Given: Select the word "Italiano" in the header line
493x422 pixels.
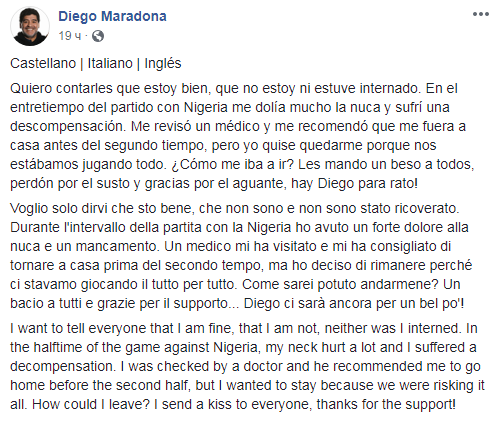Looking at the screenshot, I should 110,63.
